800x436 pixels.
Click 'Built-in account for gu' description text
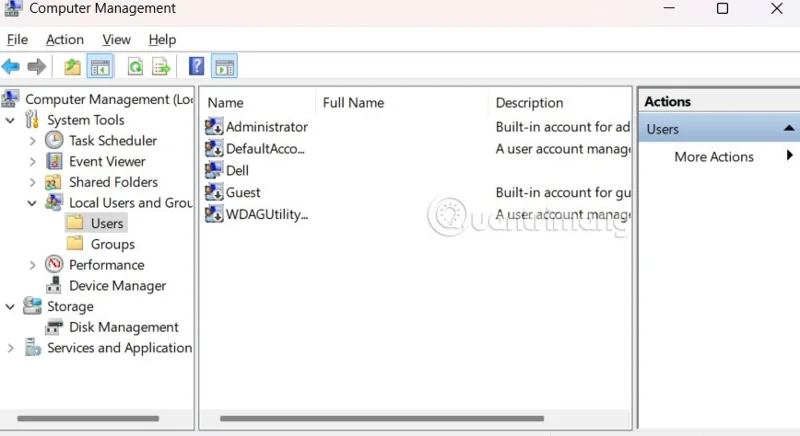click(563, 192)
